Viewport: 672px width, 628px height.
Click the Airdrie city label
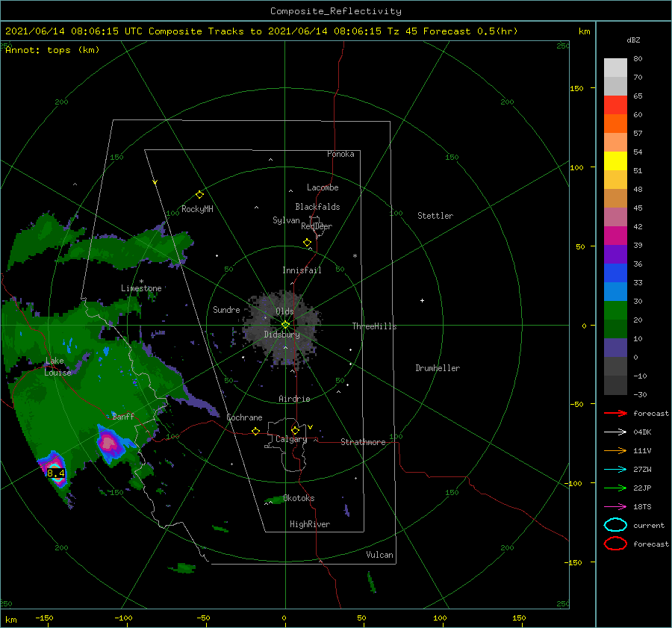point(294,399)
